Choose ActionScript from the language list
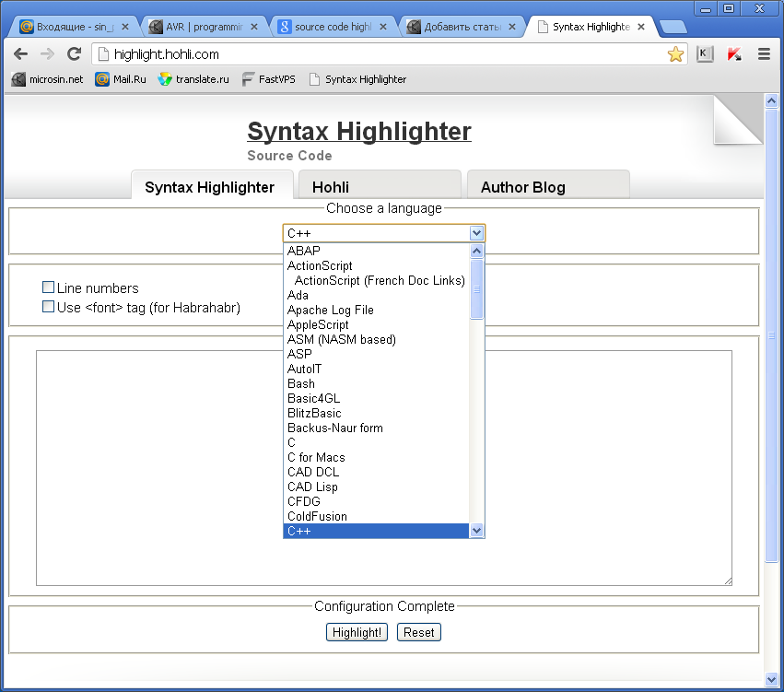The image size is (784, 692). click(x=376, y=265)
